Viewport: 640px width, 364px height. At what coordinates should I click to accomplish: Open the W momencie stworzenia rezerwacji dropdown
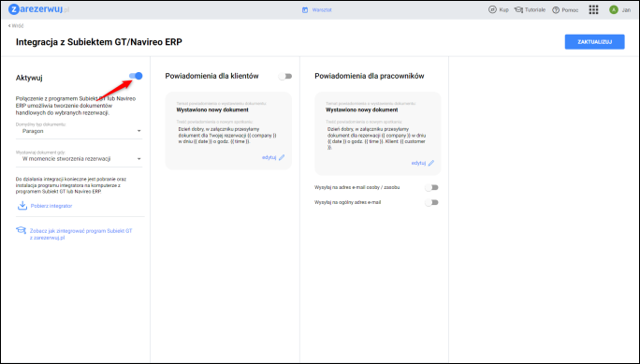click(x=80, y=159)
